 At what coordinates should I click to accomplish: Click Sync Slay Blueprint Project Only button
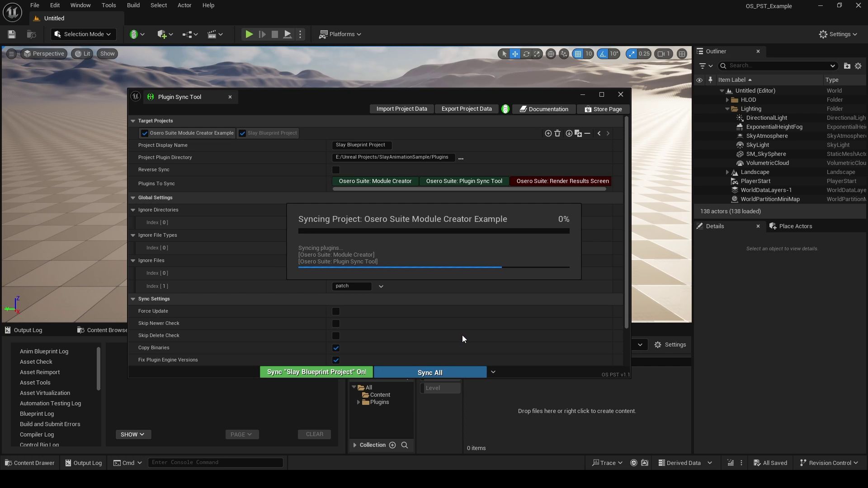[316, 372]
